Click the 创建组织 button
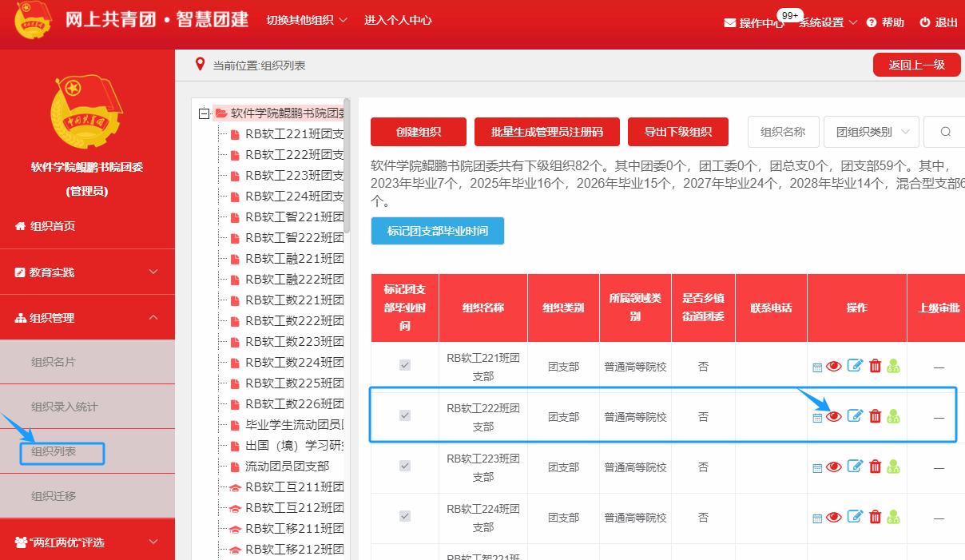 [419, 132]
